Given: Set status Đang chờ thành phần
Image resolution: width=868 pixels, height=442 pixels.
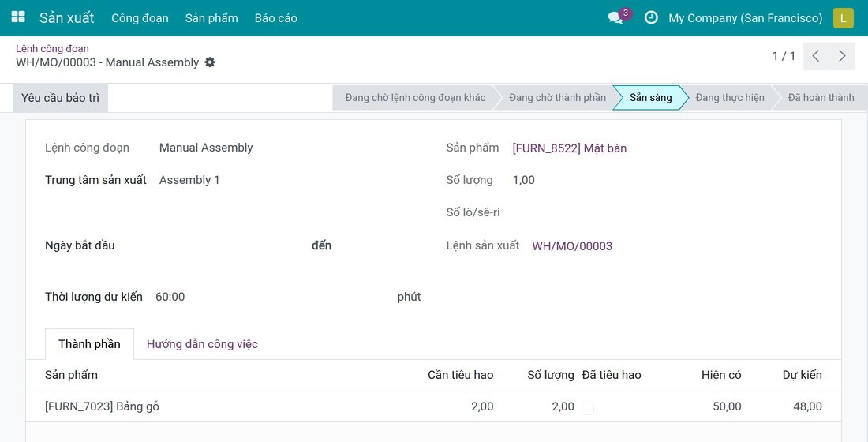Looking at the screenshot, I should click(x=557, y=98).
